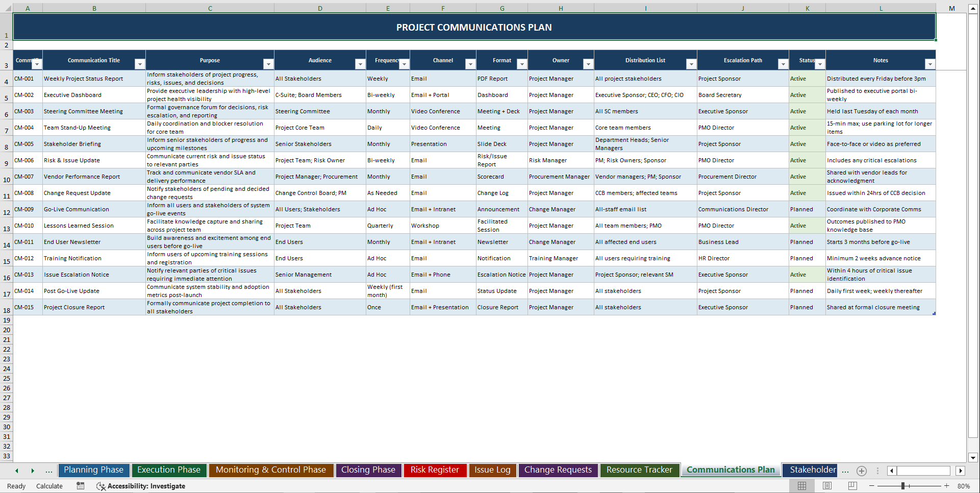980x493 pixels.
Task: Switch to the Resource Tracker tab
Action: [639, 470]
